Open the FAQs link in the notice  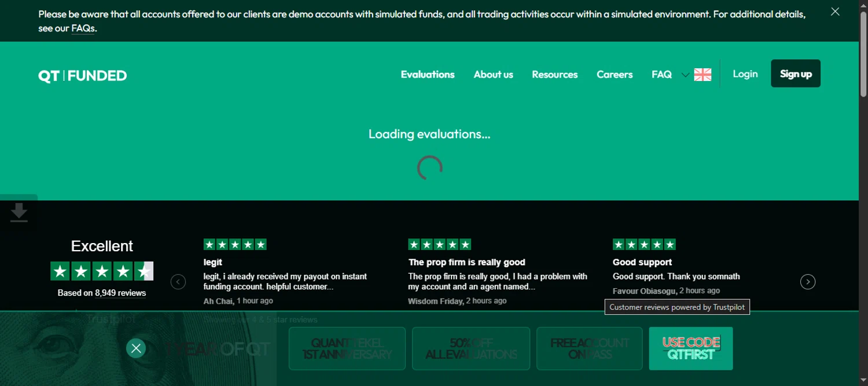pos(83,28)
